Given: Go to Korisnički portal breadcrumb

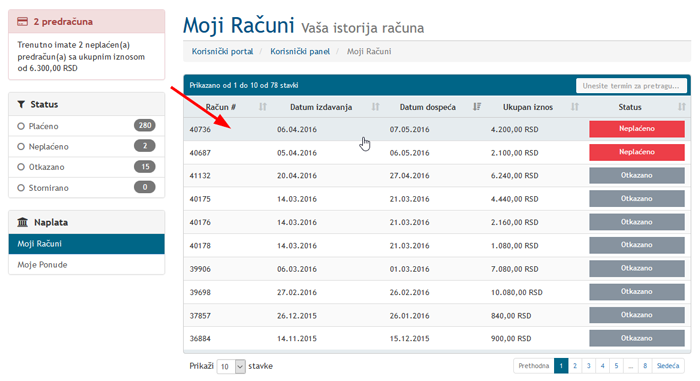Looking at the screenshot, I should click(x=222, y=51).
